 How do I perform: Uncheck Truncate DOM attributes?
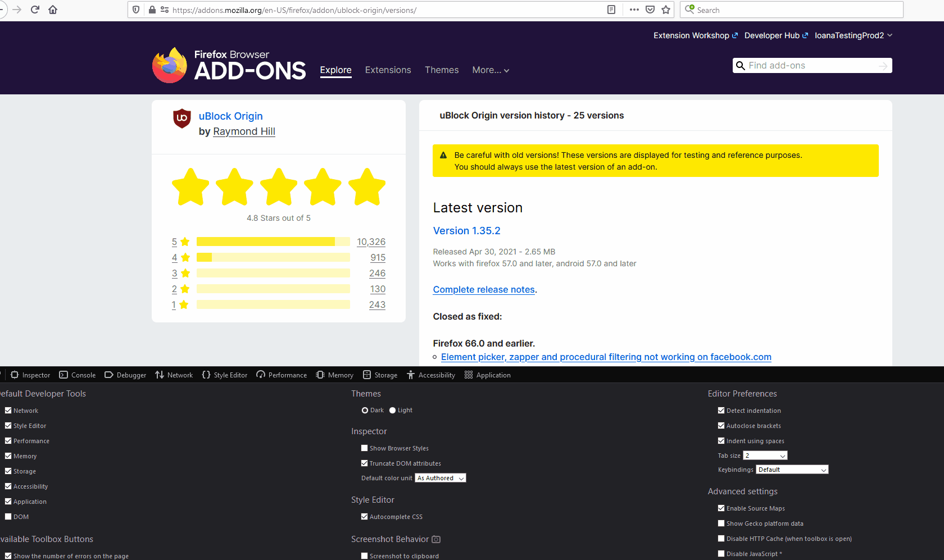(365, 463)
